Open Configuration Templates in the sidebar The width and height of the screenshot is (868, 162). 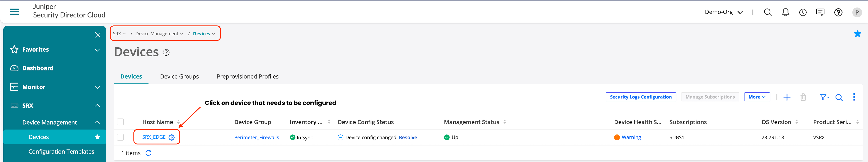61,152
